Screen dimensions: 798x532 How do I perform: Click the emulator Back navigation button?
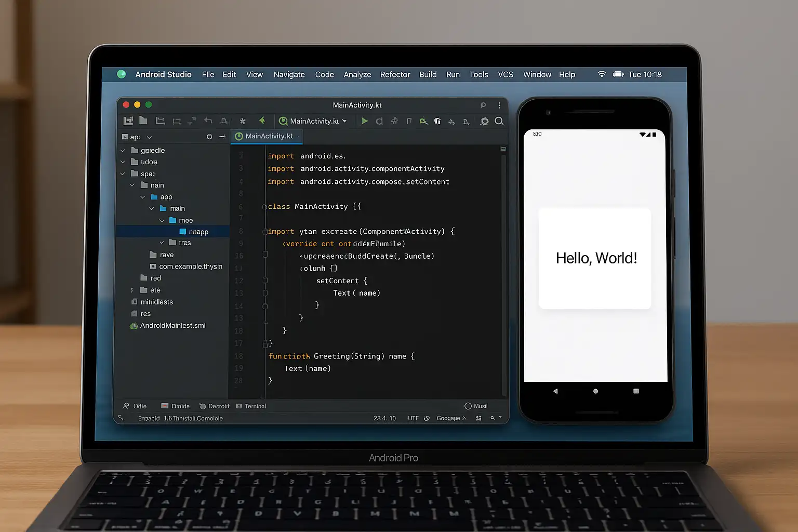(555, 391)
